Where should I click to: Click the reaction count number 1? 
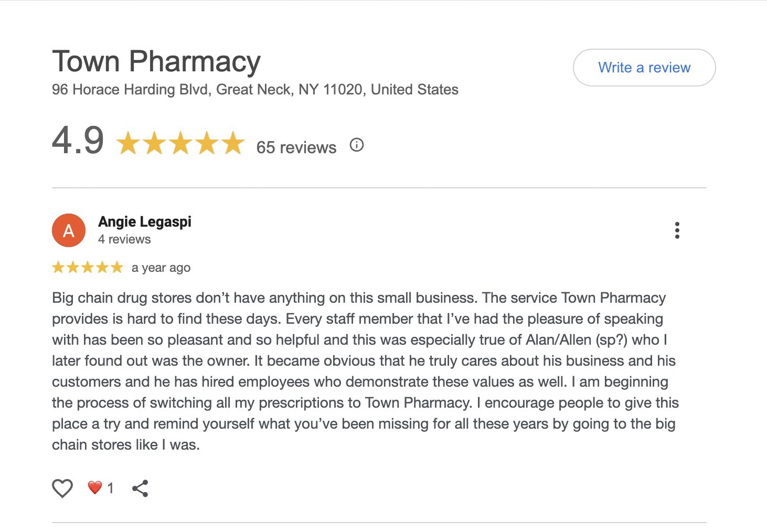110,488
